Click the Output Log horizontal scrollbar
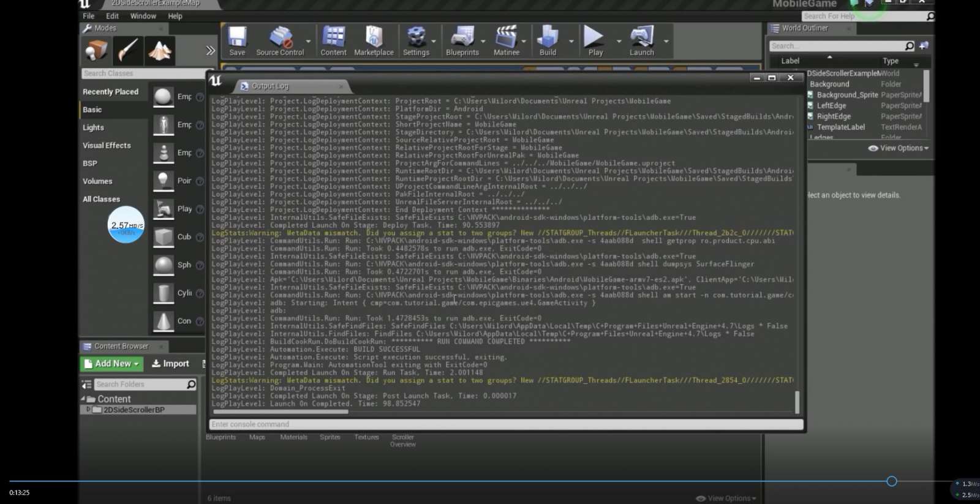The image size is (980, 504). pos(279,412)
